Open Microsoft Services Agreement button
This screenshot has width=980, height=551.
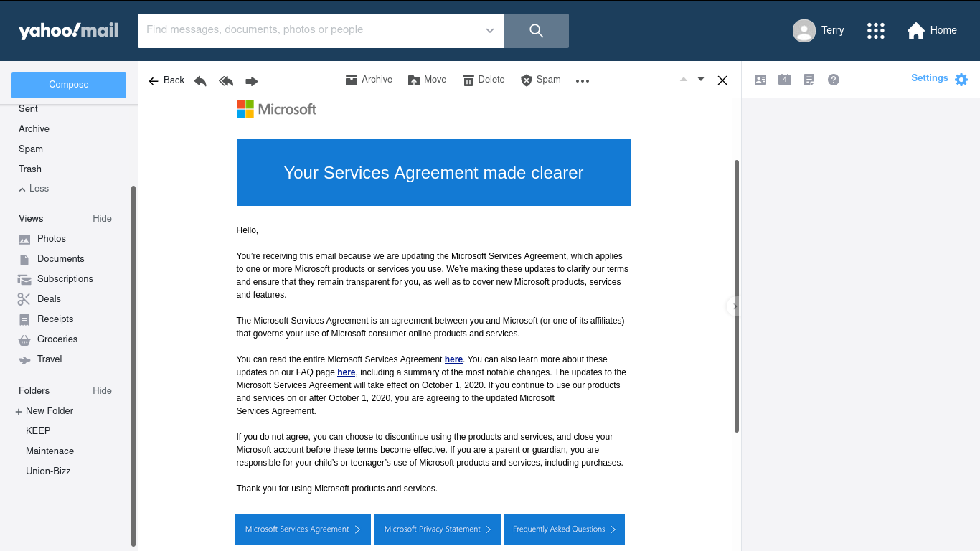point(303,529)
